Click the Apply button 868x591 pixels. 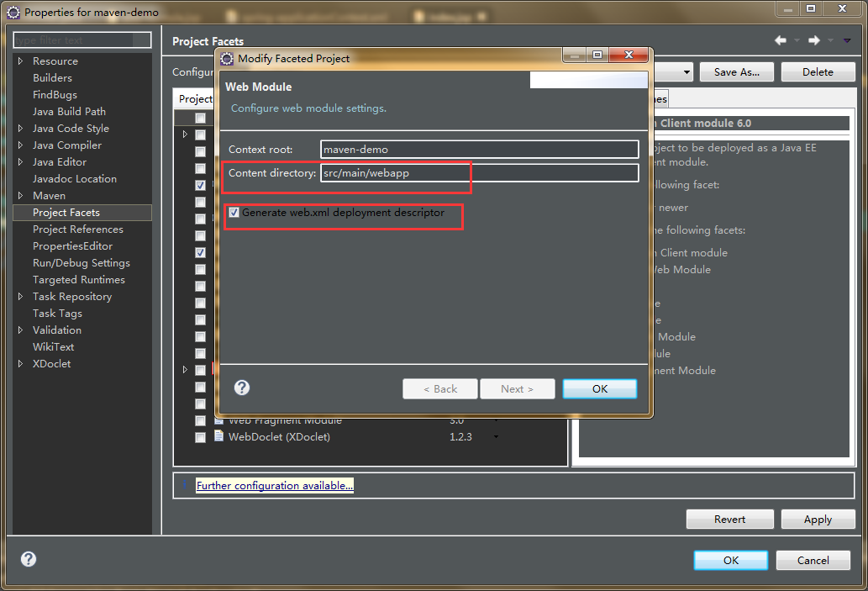[818, 519]
